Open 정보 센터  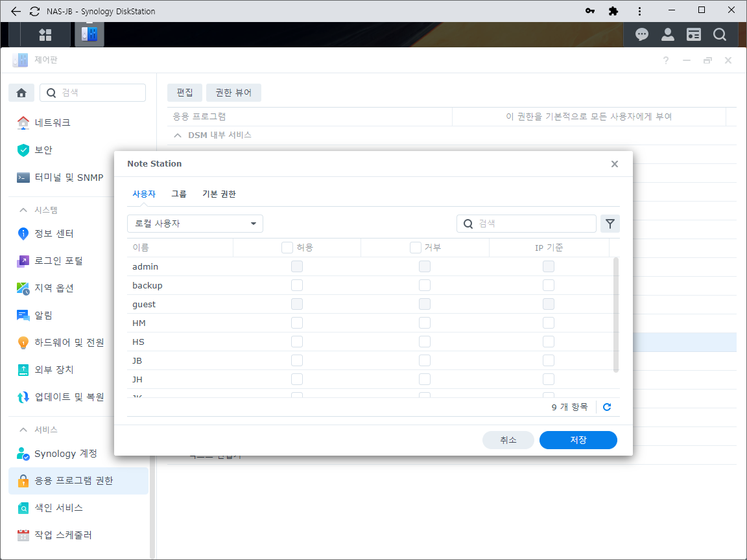pyautogui.click(x=45, y=234)
